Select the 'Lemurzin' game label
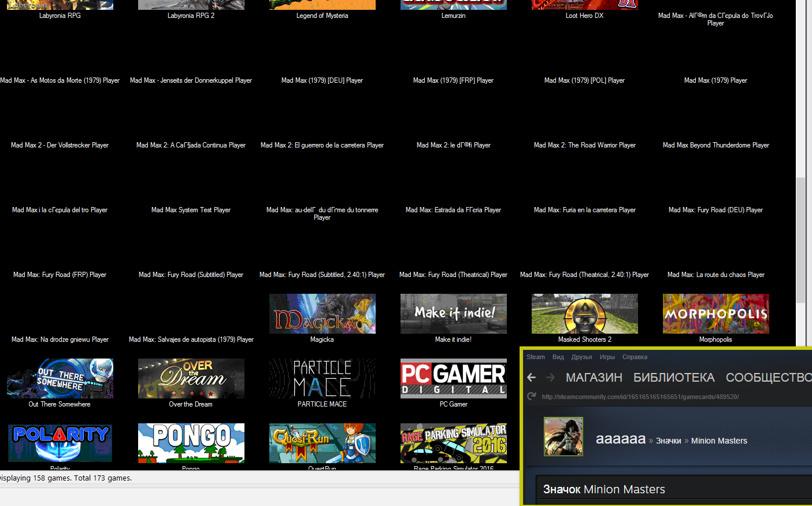Image resolution: width=812 pixels, height=506 pixels. tap(453, 16)
